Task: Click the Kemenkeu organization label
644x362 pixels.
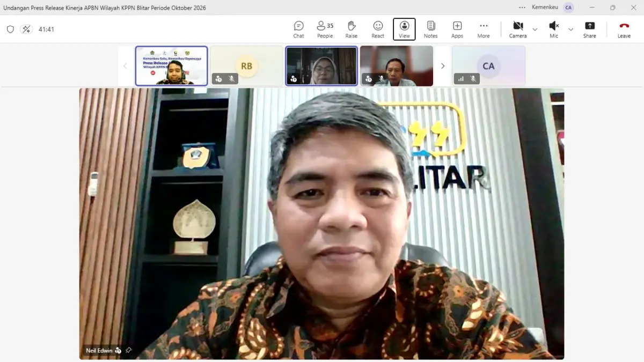Action: [x=545, y=8]
